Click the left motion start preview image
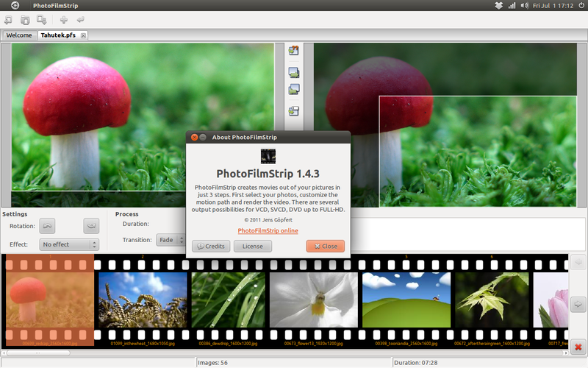Screen dimensions: 588x368 [143, 117]
